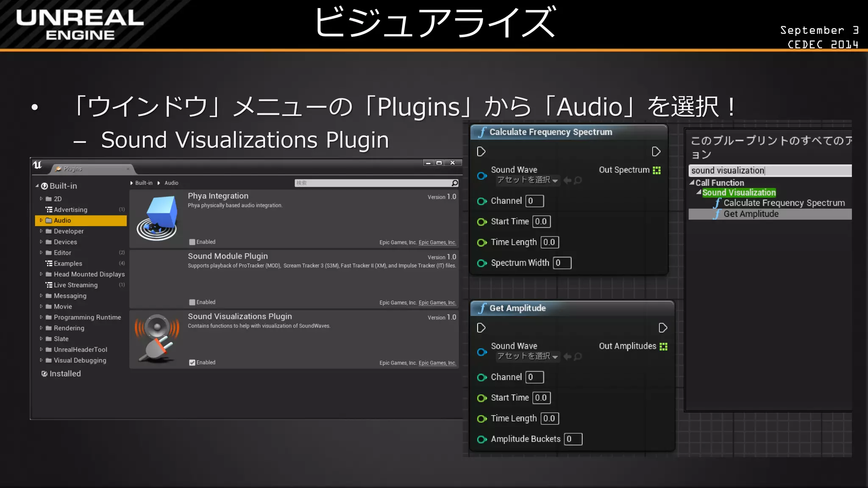Click the sound visualization search box
Screen dimensions: 868x488
(x=770, y=170)
